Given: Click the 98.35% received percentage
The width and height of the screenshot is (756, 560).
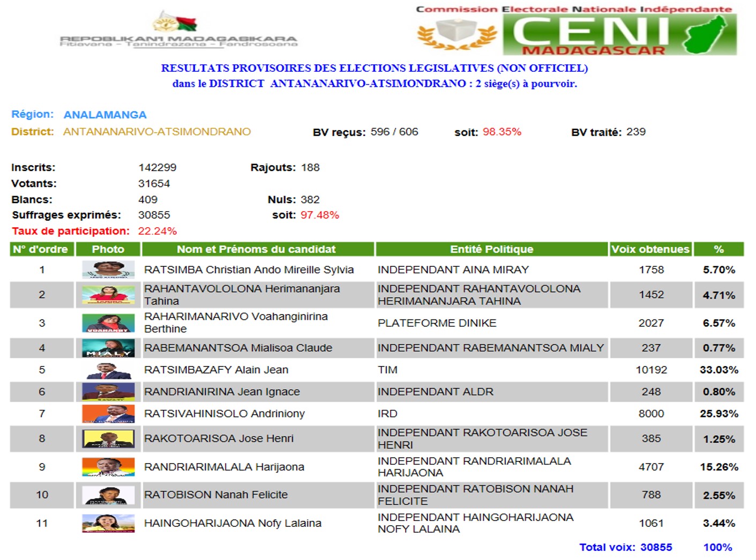Looking at the screenshot, I should click(x=502, y=132).
